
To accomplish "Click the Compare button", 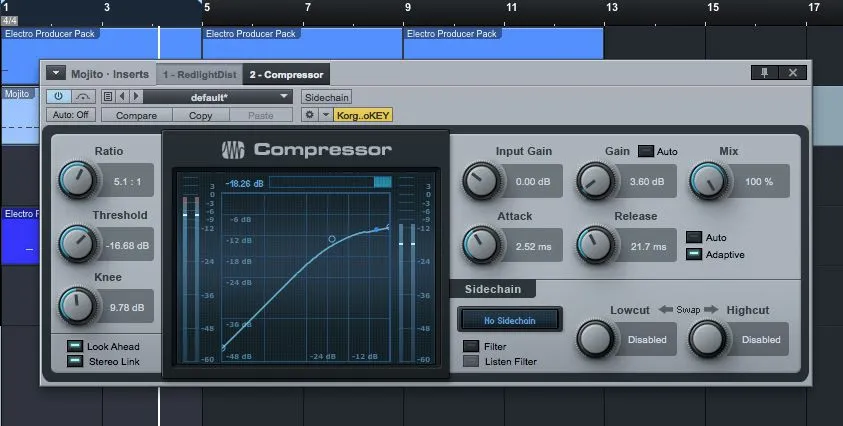I will (135, 115).
